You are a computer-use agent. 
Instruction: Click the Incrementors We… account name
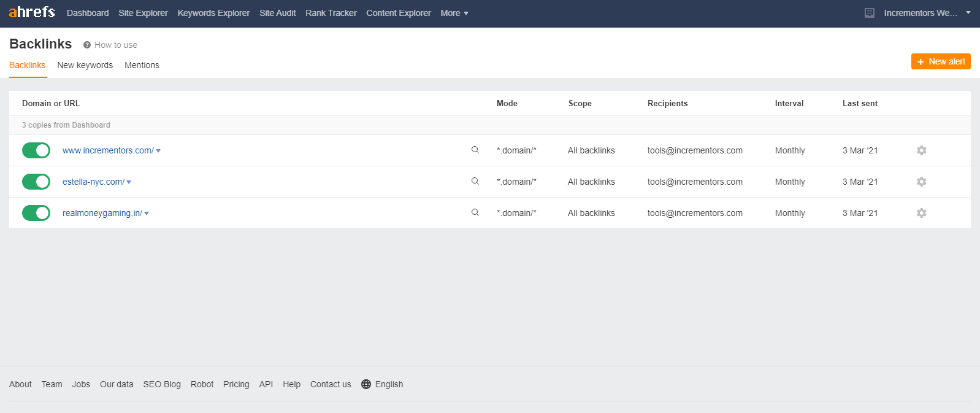pos(921,13)
